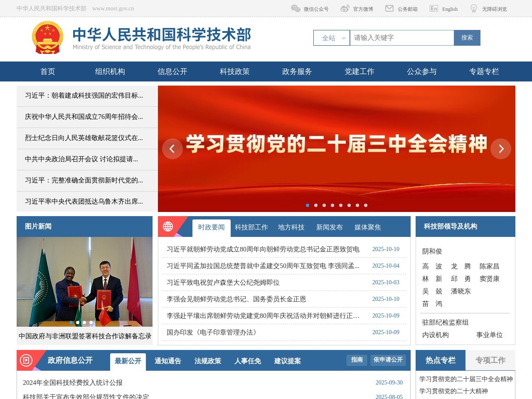Click the WeChat official account icon
This screenshot has height=399, width=532.
296,8
